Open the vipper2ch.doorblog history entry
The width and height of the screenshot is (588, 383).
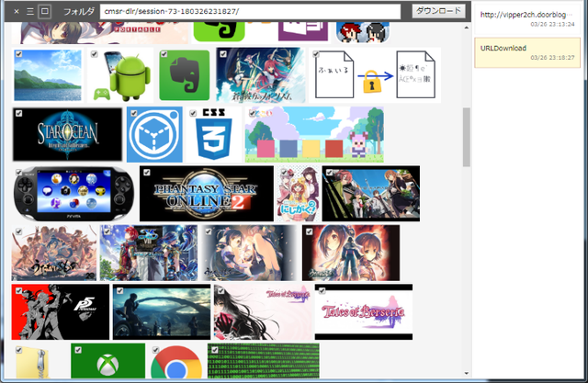[527, 18]
